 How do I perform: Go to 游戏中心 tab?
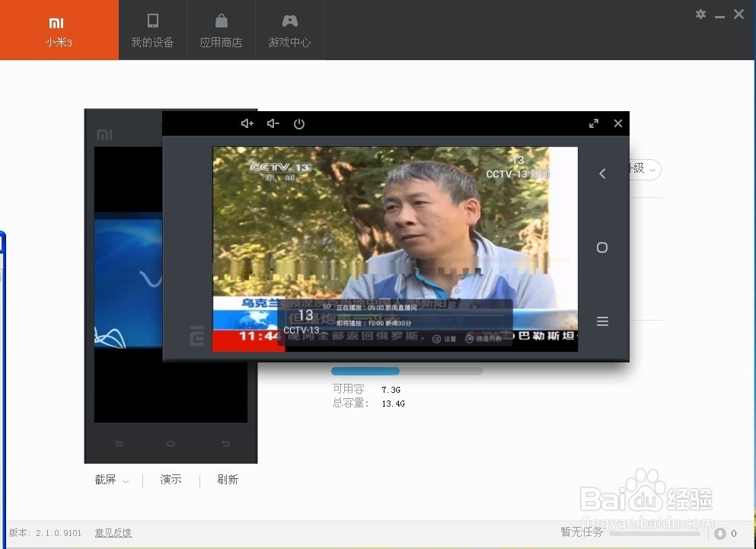point(289,30)
